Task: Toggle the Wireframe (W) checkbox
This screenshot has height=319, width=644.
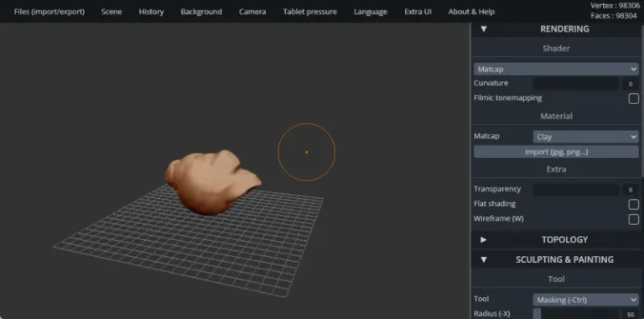Action: coord(634,219)
